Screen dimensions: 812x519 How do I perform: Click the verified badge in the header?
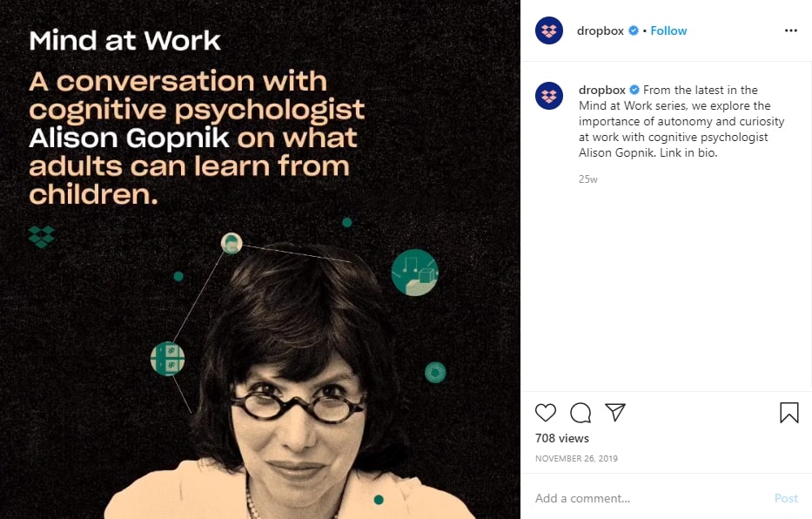[x=634, y=30]
